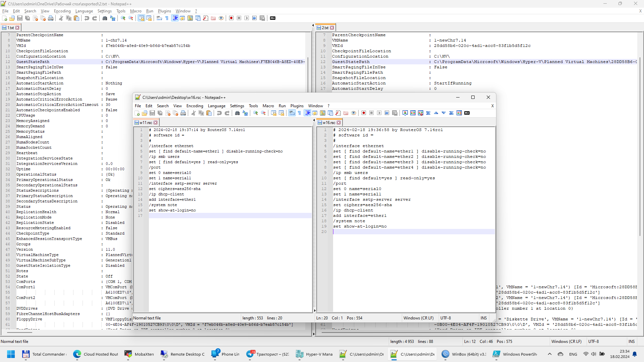Screen dimensions: 644x362
Task: Show hidden system tray icons chevron
Action: pyautogui.click(x=549, y=354)
